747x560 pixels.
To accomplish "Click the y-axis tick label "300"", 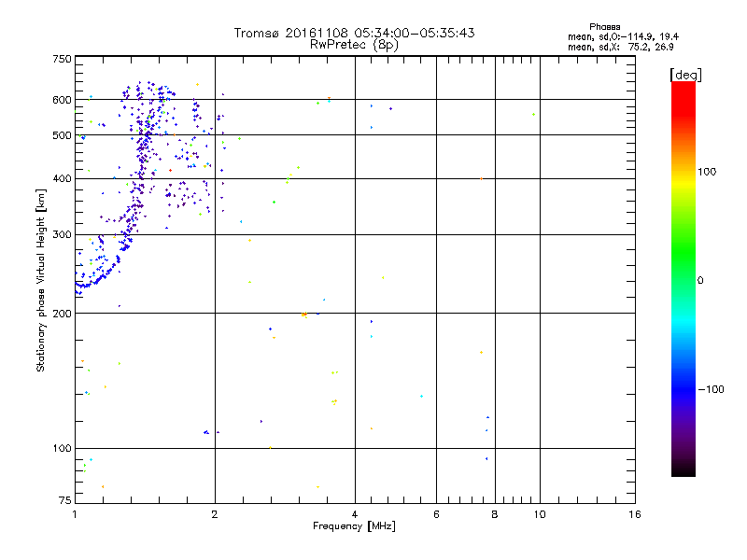I will (62, 235).
